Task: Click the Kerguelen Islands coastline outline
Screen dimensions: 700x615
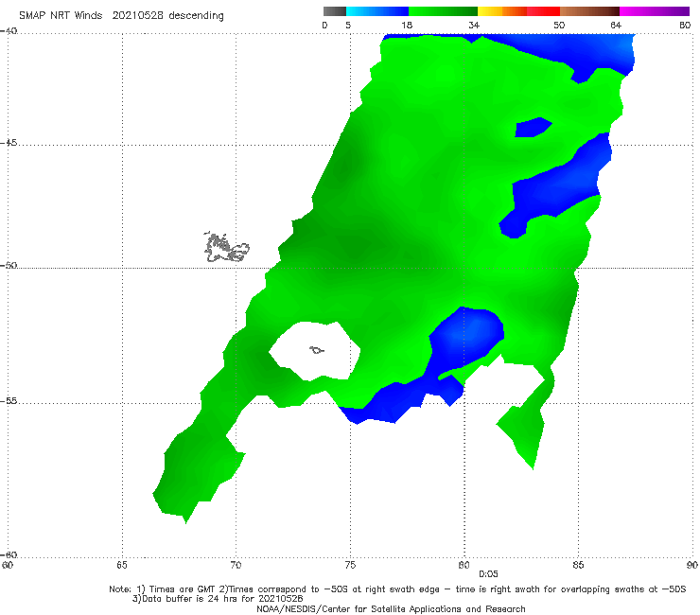Action: pyautogui.click(x=226, y=248)
